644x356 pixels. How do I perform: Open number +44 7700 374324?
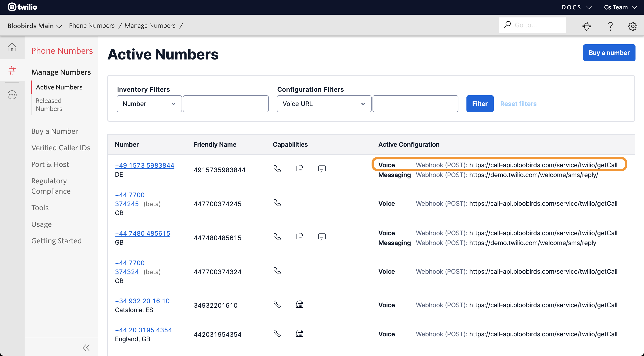point(130,267)
